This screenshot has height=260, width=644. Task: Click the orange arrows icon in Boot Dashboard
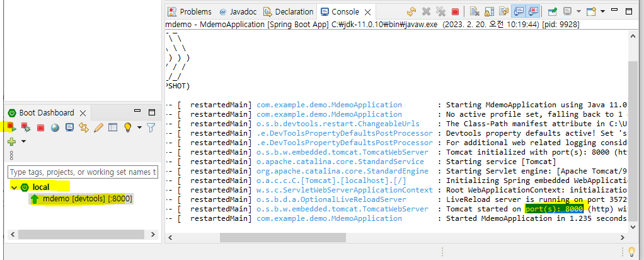click(84, 127)
